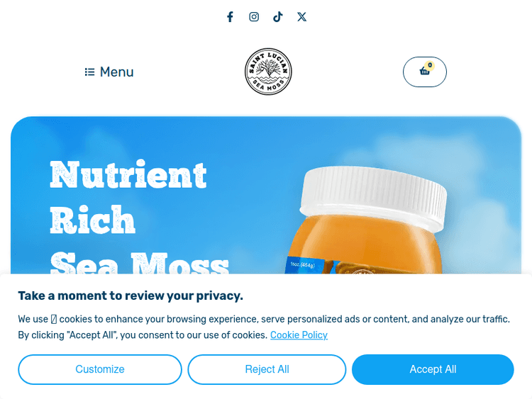Click the sea moss jar image
The image size is (532, 399).
366,220
